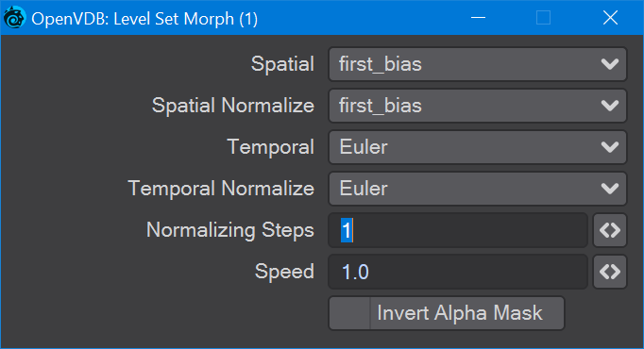
Task: Click the OpenVDB application icon in title bar
Action: click(x=14, y=18)
